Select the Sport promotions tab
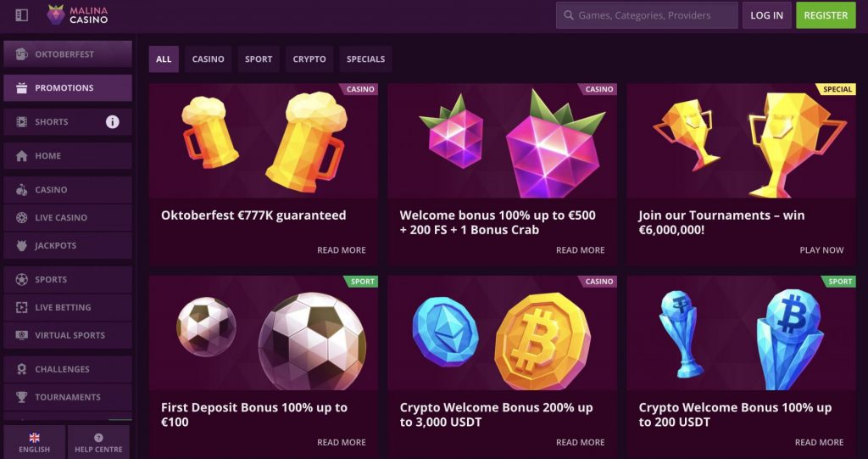The image size is (868, 459). tap(259, 59)
